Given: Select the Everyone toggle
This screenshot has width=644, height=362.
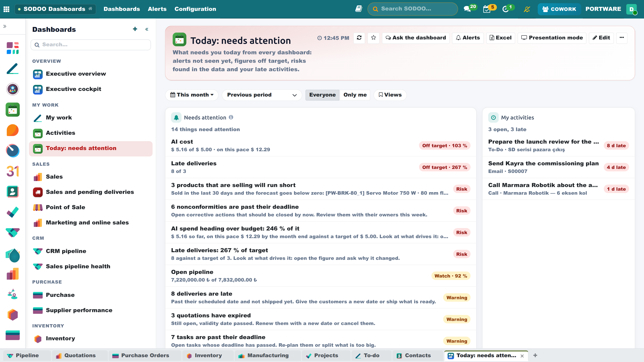Looking at the screenshot, I should point(322,95).
